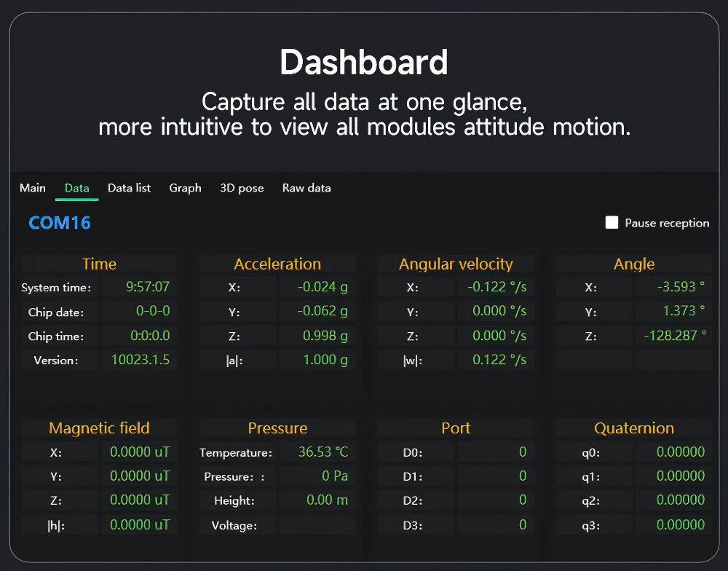Image resolution: width=728 pixels, height=571 pixels.
Task: Click the System time value field
Action: 138,287
